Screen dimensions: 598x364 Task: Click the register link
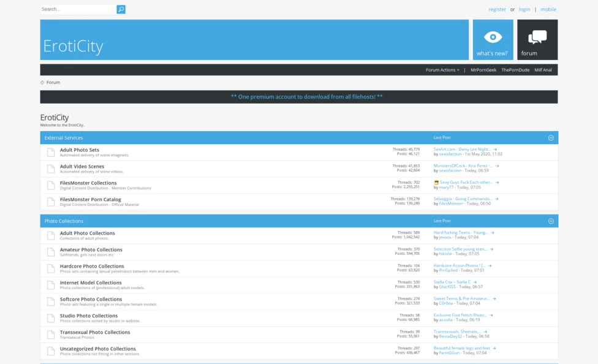point(497,9)
